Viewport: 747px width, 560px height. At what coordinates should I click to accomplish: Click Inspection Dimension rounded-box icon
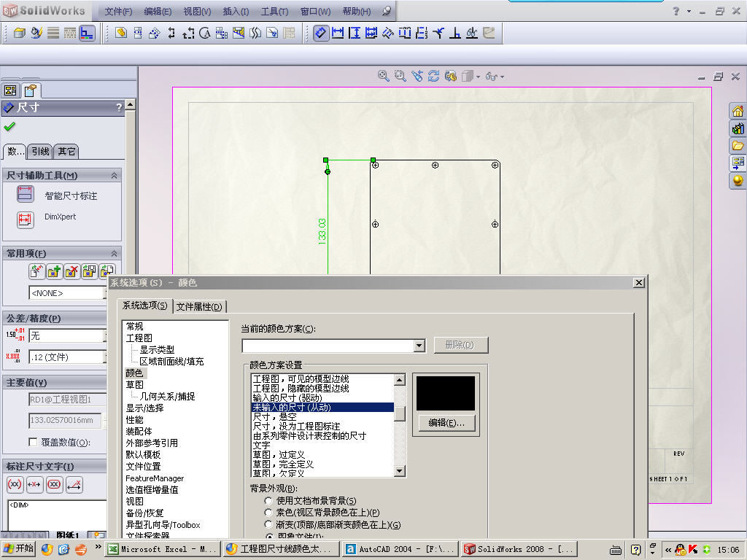pos(54,484)
